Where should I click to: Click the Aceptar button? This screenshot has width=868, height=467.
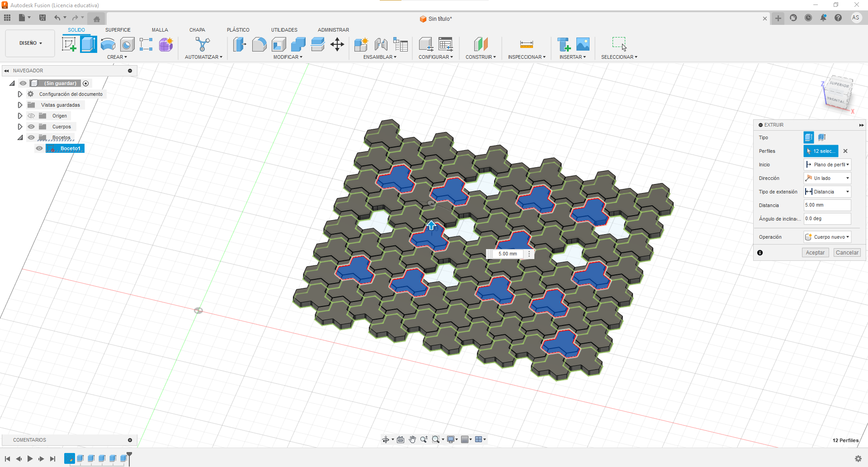point(815,253)
